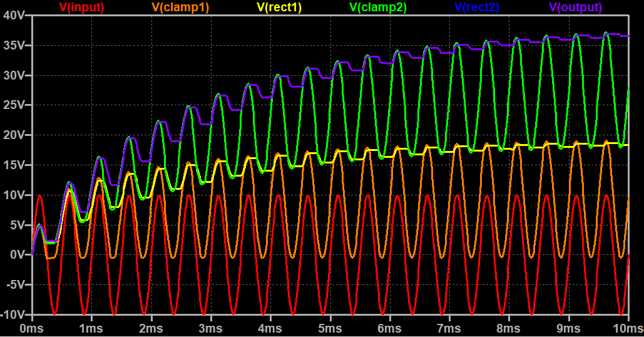Click the 15V vertical axis label
The image size is (644, 337).
pos(15,165)
